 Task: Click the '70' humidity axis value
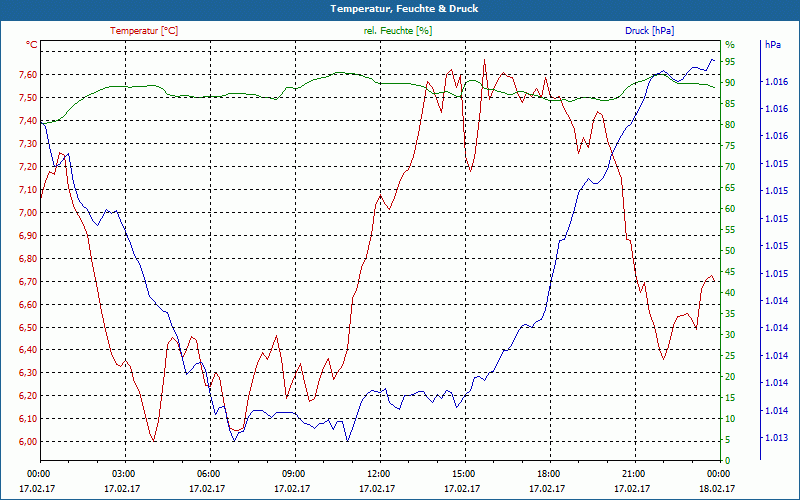coord(730,167)
